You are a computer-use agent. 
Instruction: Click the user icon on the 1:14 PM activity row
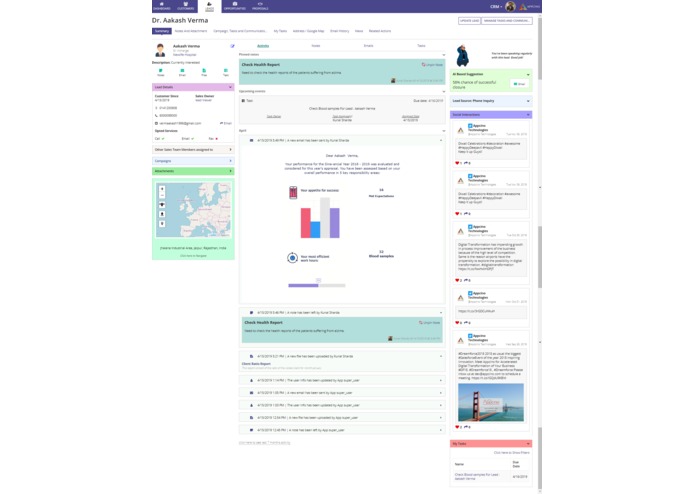[x=251, y=380]
